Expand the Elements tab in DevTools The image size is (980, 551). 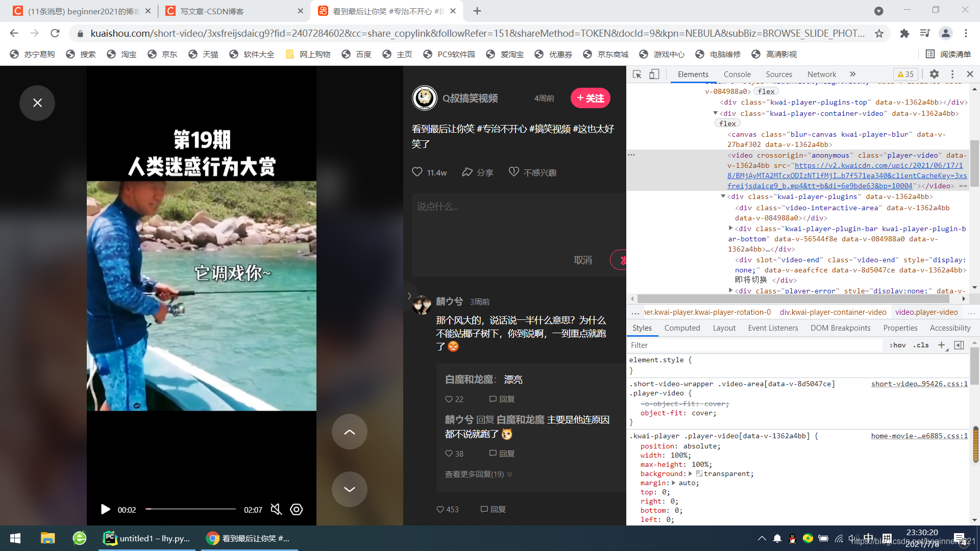click(x=693, y=74)
